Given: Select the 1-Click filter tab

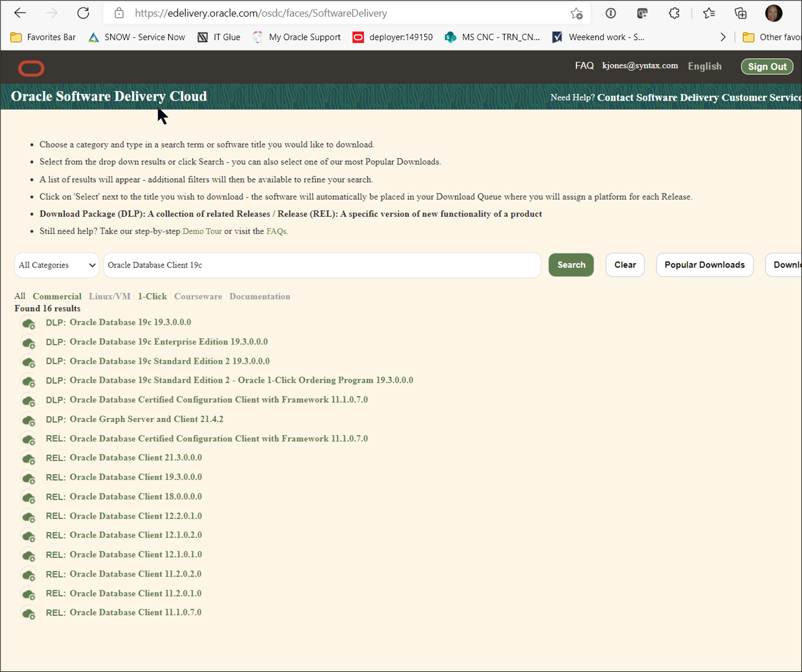Looking at the screenshot, I should pyautogui.click(x=152, y=296).
